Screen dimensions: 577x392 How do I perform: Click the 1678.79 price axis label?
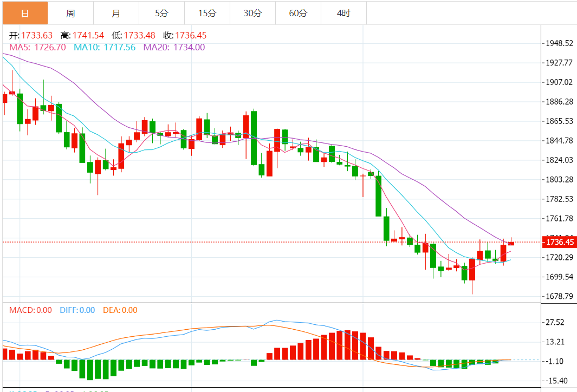(x=559, y=296)
